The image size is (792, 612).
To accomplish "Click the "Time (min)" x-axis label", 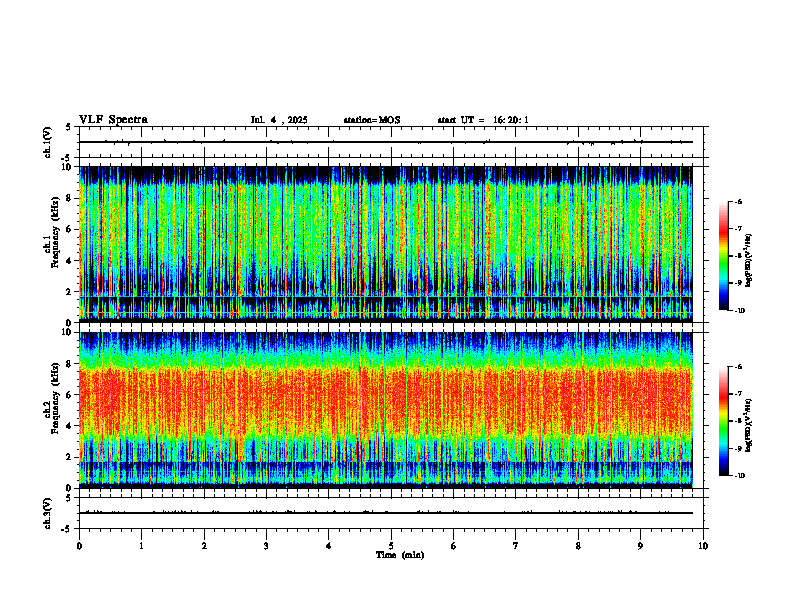I will click(x=400, y=555).
